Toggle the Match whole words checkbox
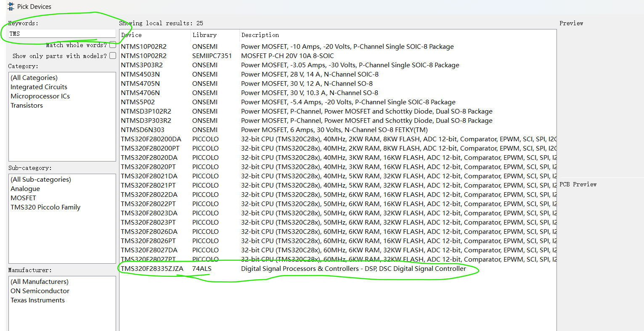This screenshot has height=331, width=644. [x=113, y=45]
